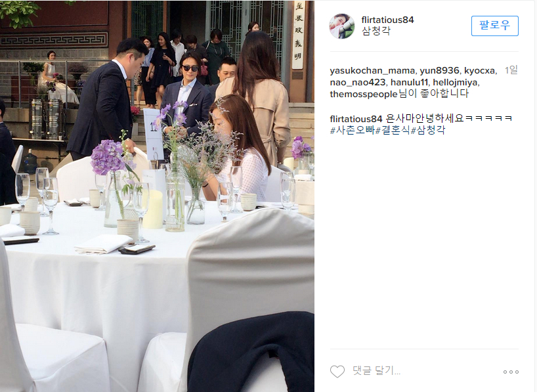
Task: View nao_nao423's profile from the likes list
Action: click(x=358, y=83)
